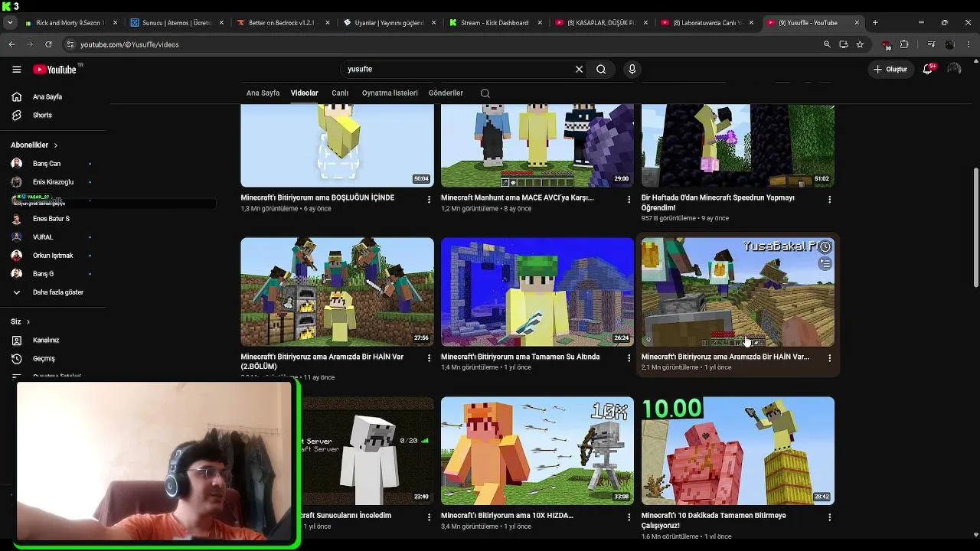Click the Oluştur create button
Screen dimensions: 980x551
890,70
